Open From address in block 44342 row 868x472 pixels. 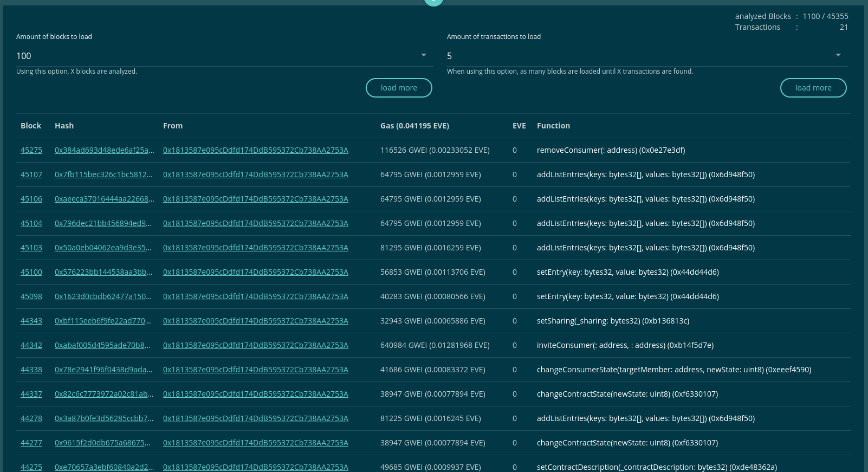pyautogui.click(x=256, y=345)
